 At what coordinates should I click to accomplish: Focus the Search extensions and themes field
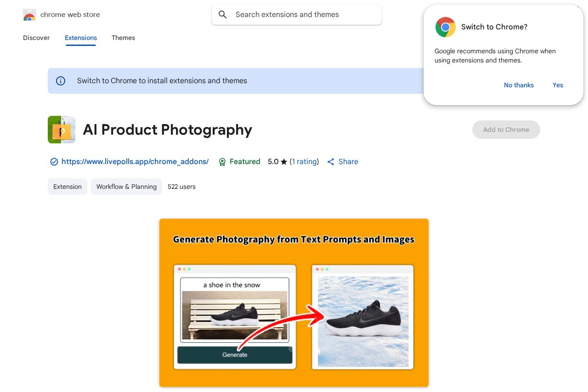(303, 15)
